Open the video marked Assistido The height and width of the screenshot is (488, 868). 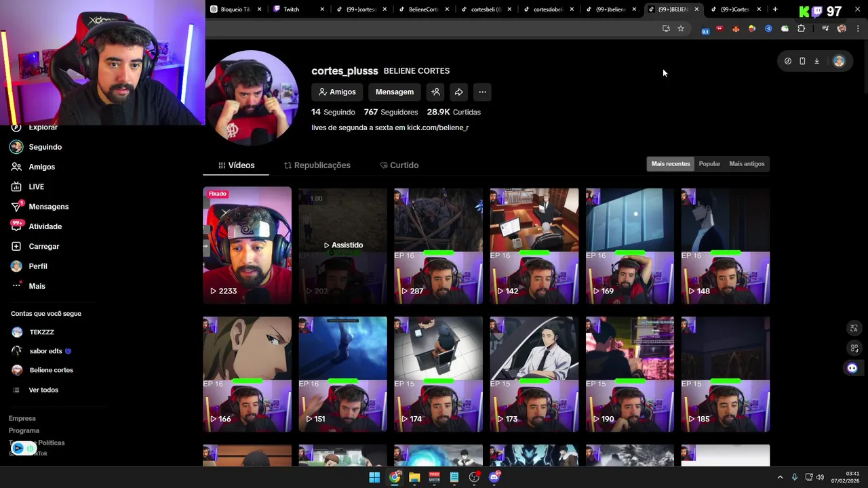pyautogui.click(x=342, y=246)
